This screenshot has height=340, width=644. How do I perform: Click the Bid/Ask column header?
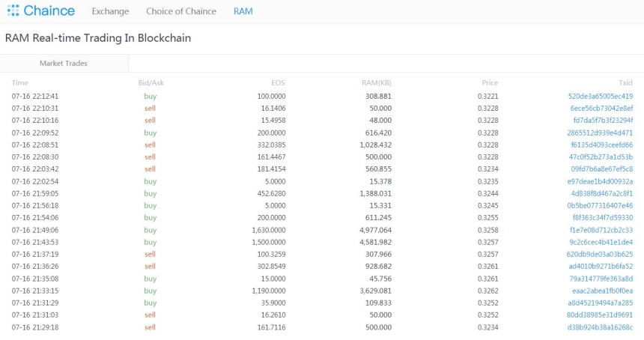coord(151,82)
